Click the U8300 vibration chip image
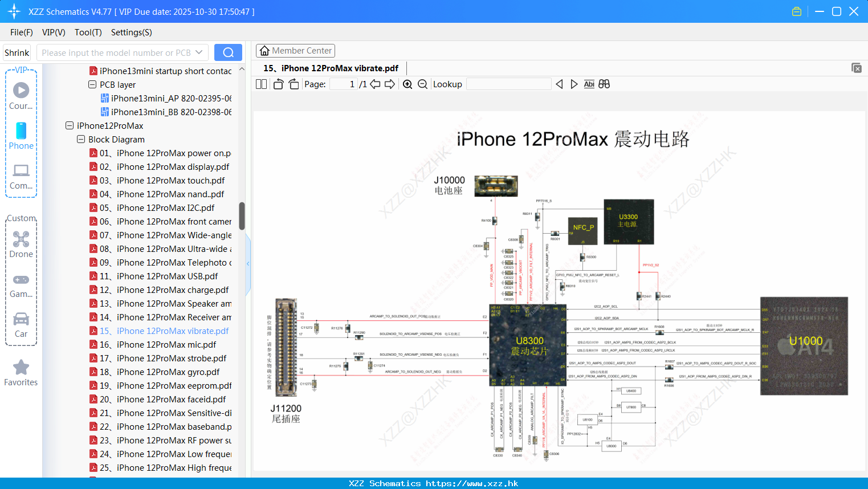Image resolution: width=868 pixels, height=489 pixels. point(528,346)
